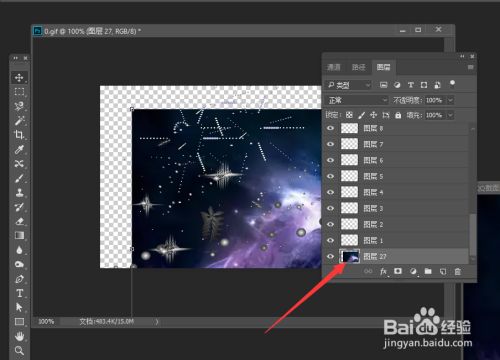Select the Crop tool
Screen dimensions: 500x360
19,135
